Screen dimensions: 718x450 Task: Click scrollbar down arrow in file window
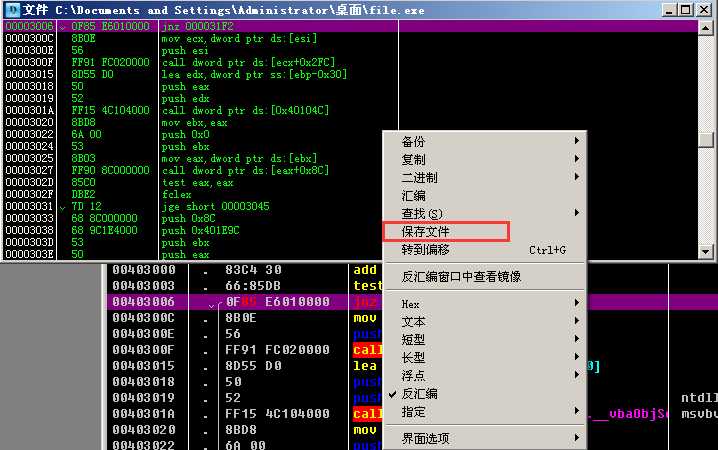[x=706, y=251]
